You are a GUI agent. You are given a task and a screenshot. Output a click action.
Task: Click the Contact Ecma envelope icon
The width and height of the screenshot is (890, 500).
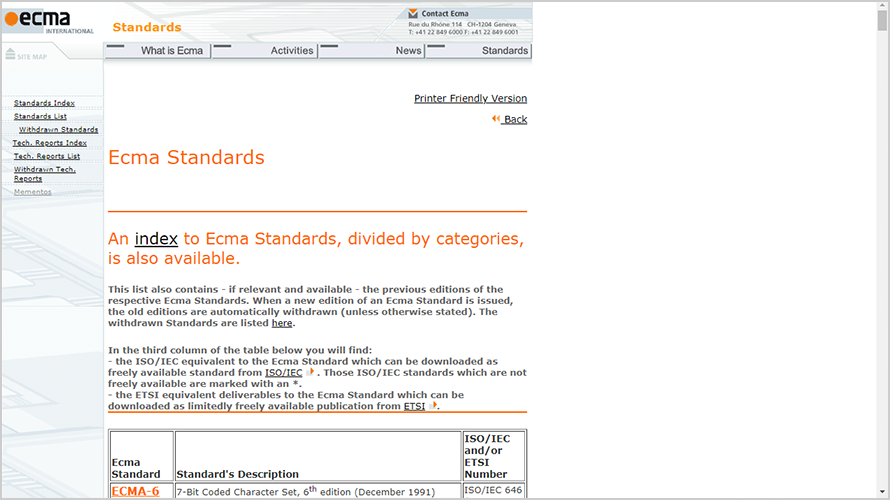(413, 13)
